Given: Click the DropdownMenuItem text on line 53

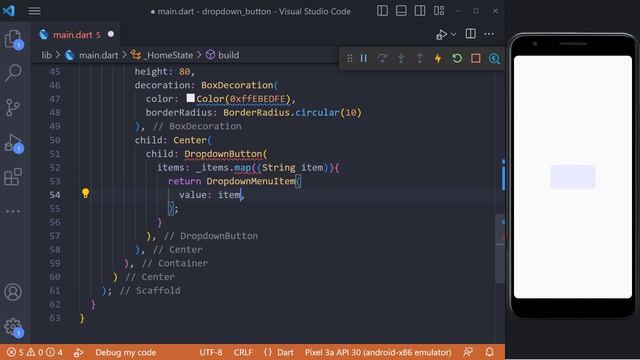Looking at the screenshot, I should (251, 181).
